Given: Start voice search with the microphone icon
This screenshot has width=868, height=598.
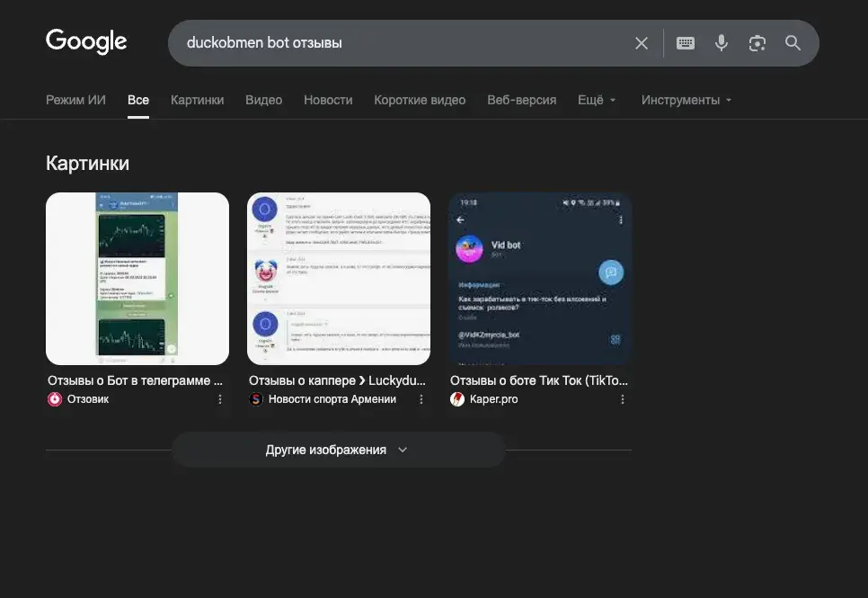Looking at the screenshot, I should tap(722, 43).
